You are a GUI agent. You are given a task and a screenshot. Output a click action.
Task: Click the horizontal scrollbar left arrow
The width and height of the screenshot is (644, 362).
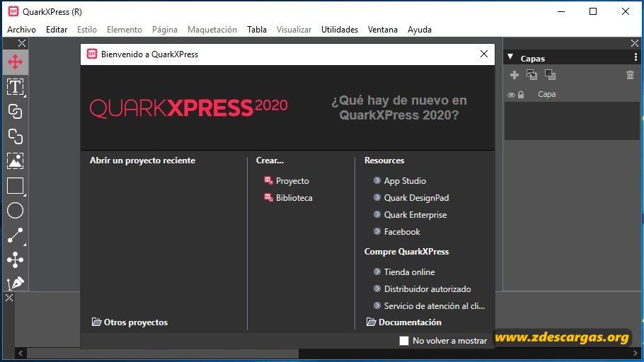[21, 353]
